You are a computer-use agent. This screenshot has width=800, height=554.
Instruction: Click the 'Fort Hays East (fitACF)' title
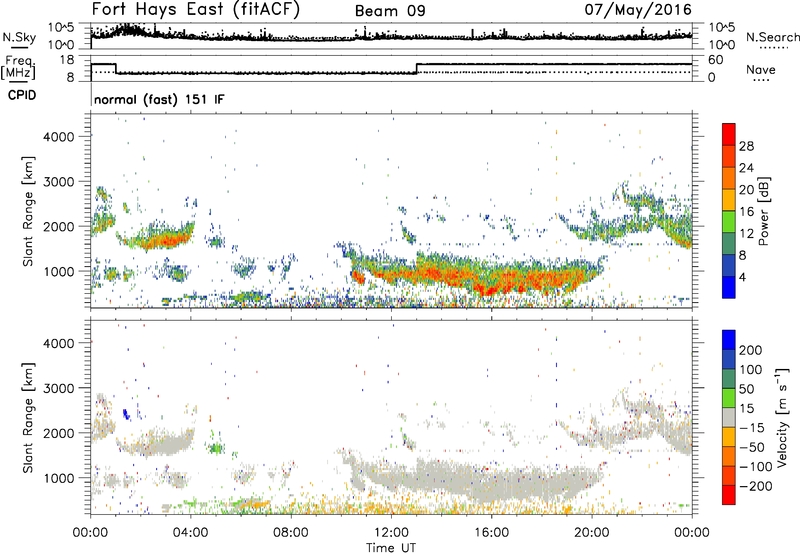click(x=195, y=9)
